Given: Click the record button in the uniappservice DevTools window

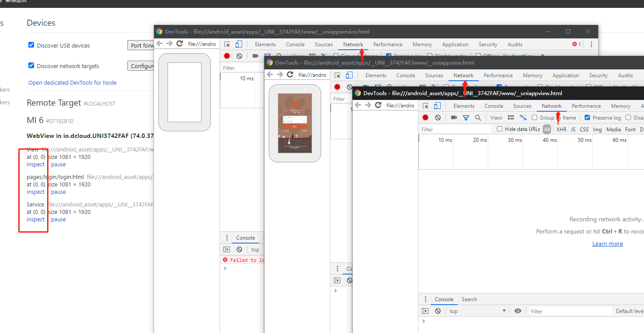Looking at the screenshot, I should (227, 56).
